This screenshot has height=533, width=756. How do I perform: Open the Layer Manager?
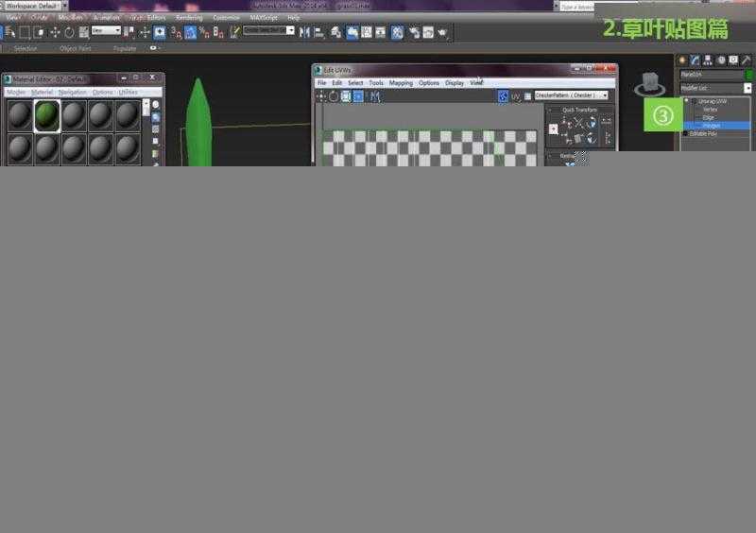(335, 32)
